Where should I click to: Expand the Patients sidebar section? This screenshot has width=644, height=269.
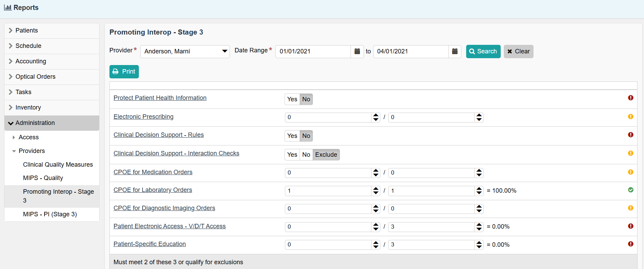point(26,30)
